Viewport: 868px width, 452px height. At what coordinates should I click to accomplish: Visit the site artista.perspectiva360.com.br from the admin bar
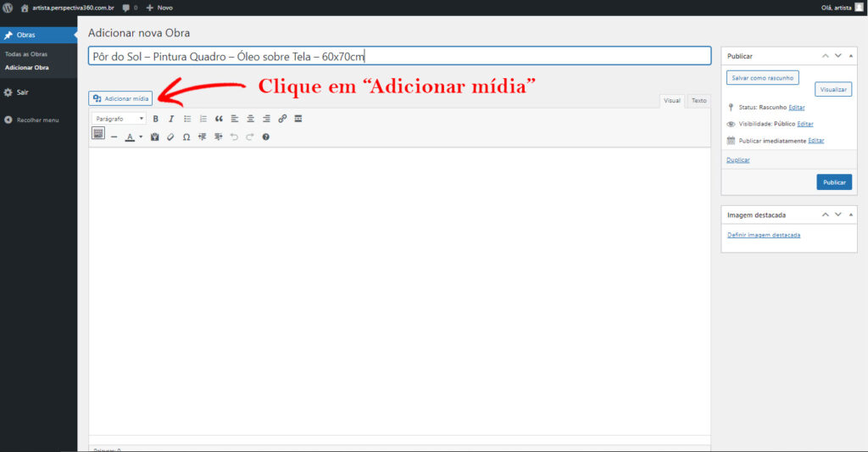tap(68, 8)
